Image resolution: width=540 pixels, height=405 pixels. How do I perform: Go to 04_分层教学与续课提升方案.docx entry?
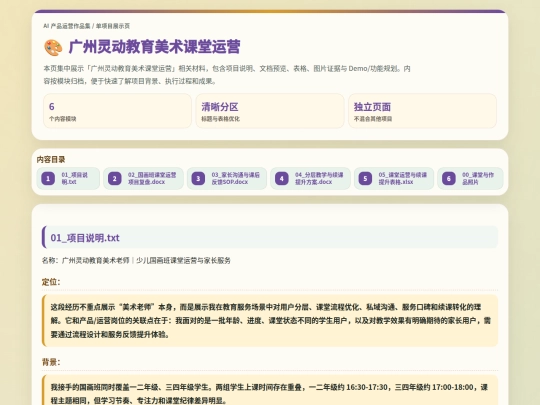click(x=310, y=178)
